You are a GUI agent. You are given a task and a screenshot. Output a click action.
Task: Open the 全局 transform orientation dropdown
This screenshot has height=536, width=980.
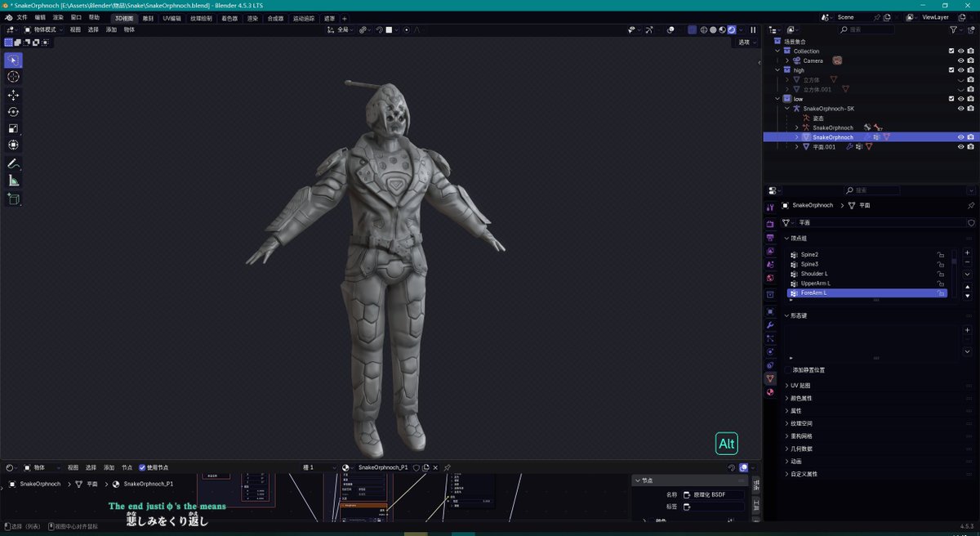pos(341,29)
